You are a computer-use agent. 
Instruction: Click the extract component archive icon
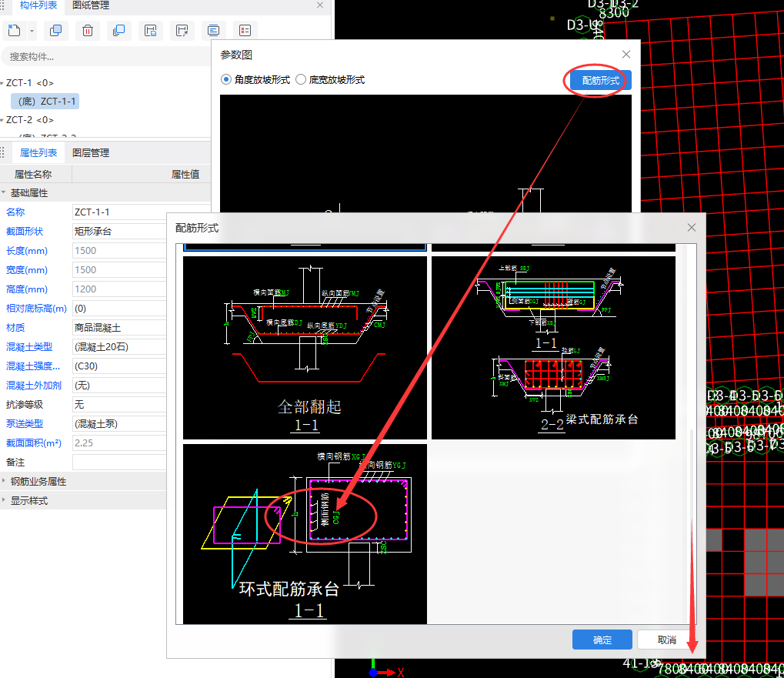[182, 31]
